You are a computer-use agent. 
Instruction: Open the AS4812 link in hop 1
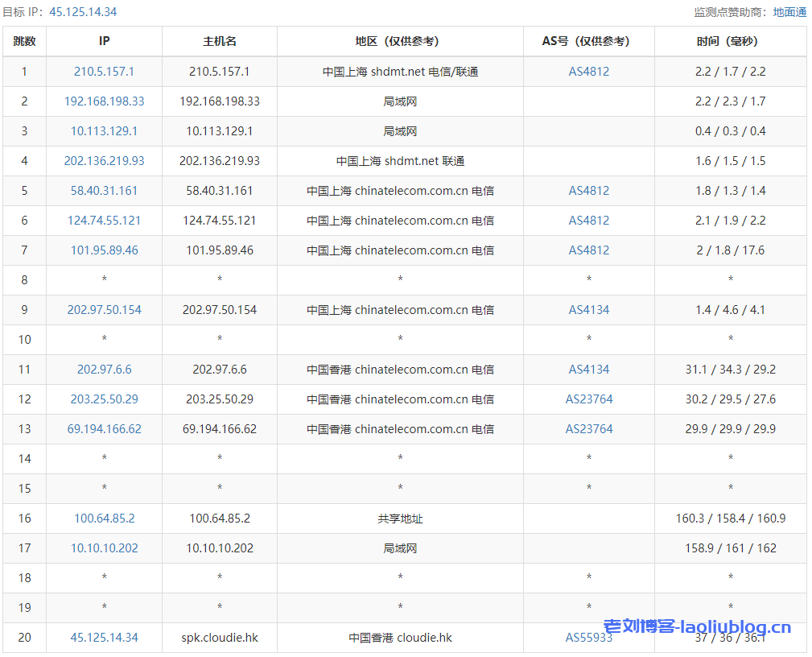(x=588, y=72)
